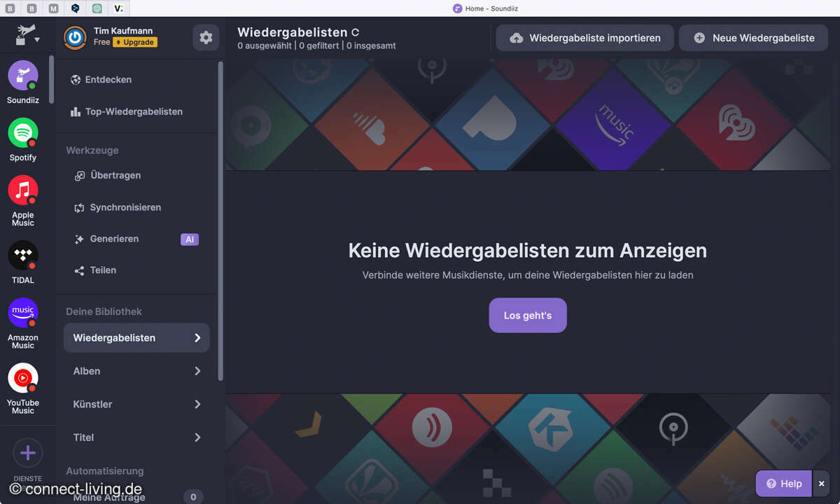Click Tim Kaufmann's profile avatar
Image resolution: width=840 pixels, height=504 pixels.
[75, 37]
